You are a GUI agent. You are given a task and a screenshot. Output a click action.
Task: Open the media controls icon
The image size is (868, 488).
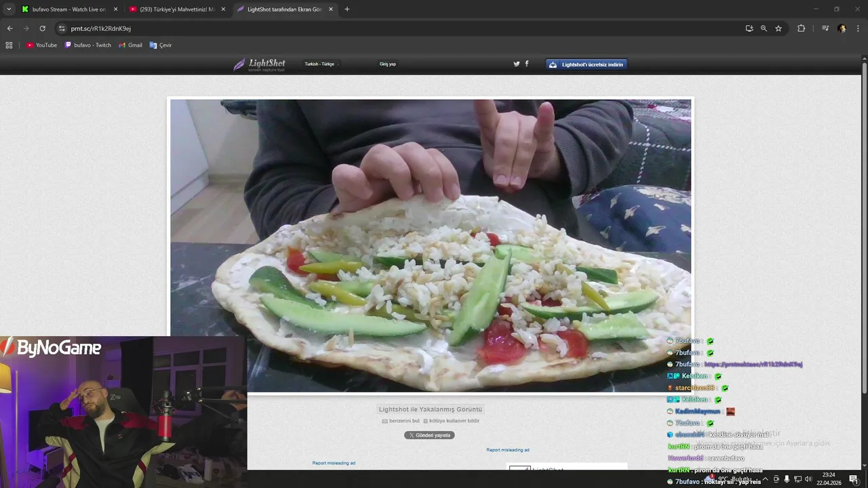point(825,28)
